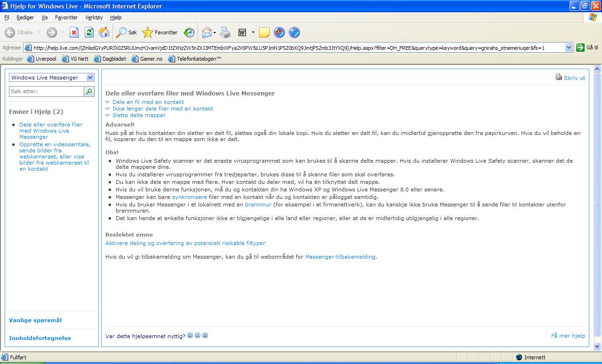Open "Dele eller overføre filer" sidebar topic
602x364 pixels.
[51, 131]
